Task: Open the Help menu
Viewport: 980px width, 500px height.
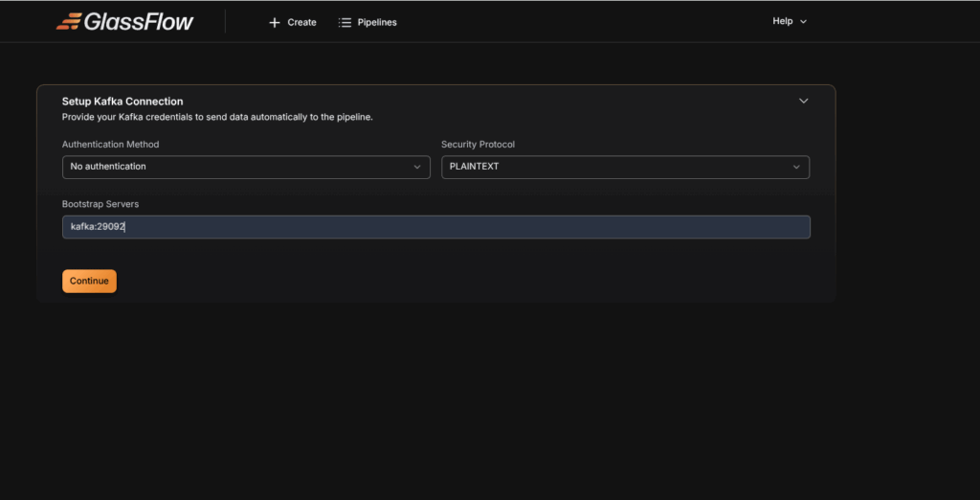Action: [x=782, y=21]
